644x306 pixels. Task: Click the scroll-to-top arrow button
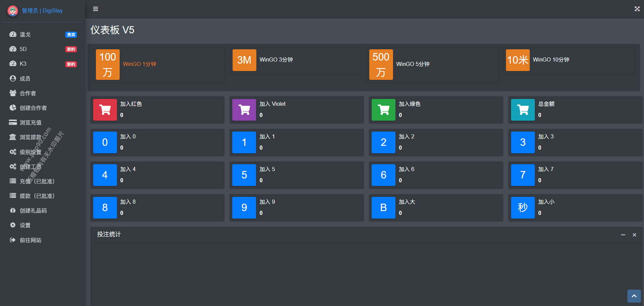pos(634,296)
